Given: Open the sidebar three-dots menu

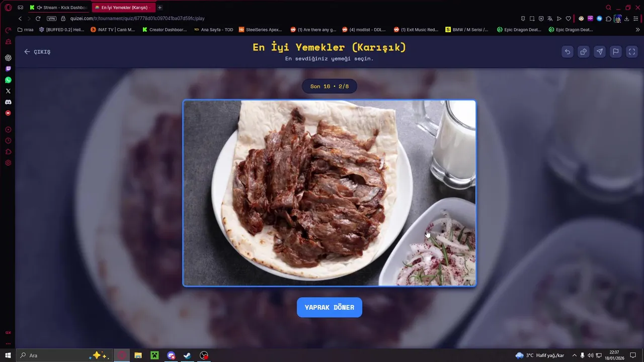Looking at the screenshot, I should click(8, 344).
